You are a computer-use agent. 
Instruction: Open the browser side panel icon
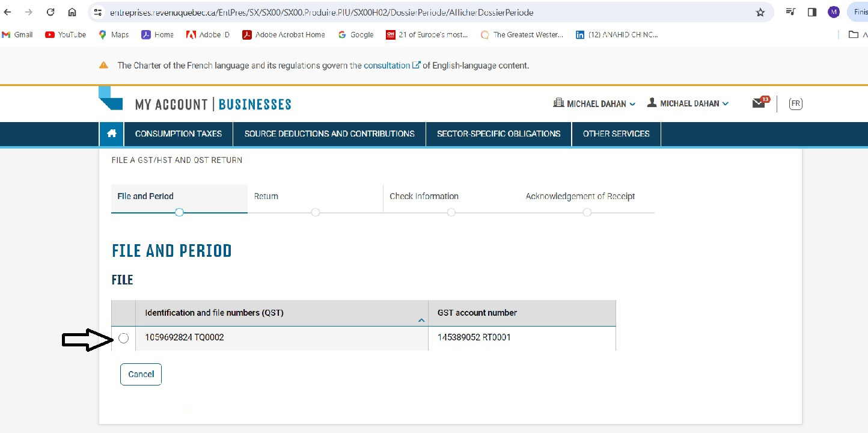[811, 11]
